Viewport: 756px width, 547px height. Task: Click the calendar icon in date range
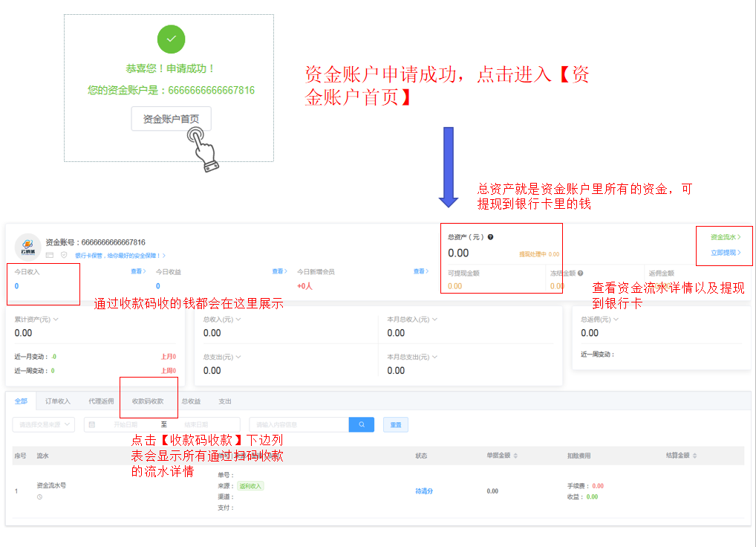coord(92,424)
